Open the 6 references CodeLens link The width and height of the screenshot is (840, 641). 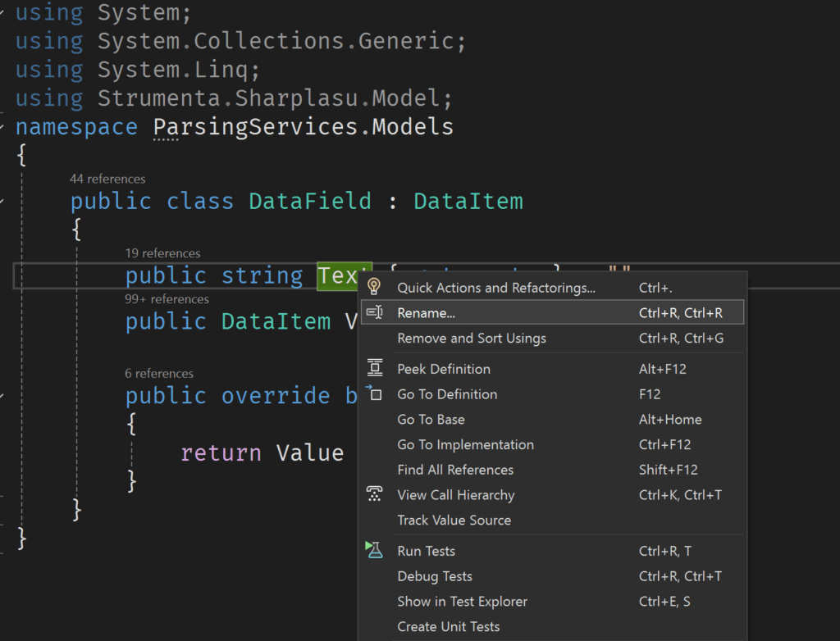click(159, 373)
